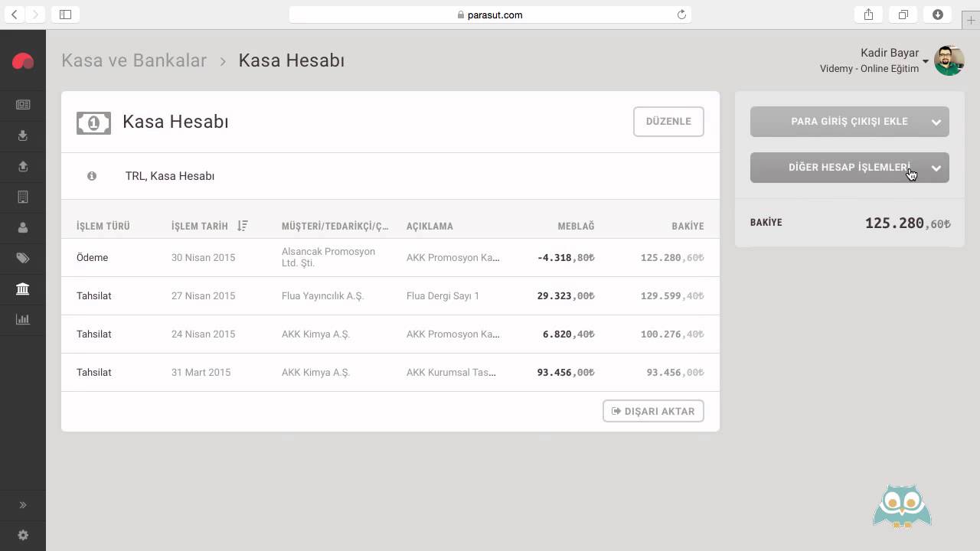Viewport: 980px width, 551px height.
Task: Open the bar chart reports sidebar icon
Action: [x=23, y=319]
